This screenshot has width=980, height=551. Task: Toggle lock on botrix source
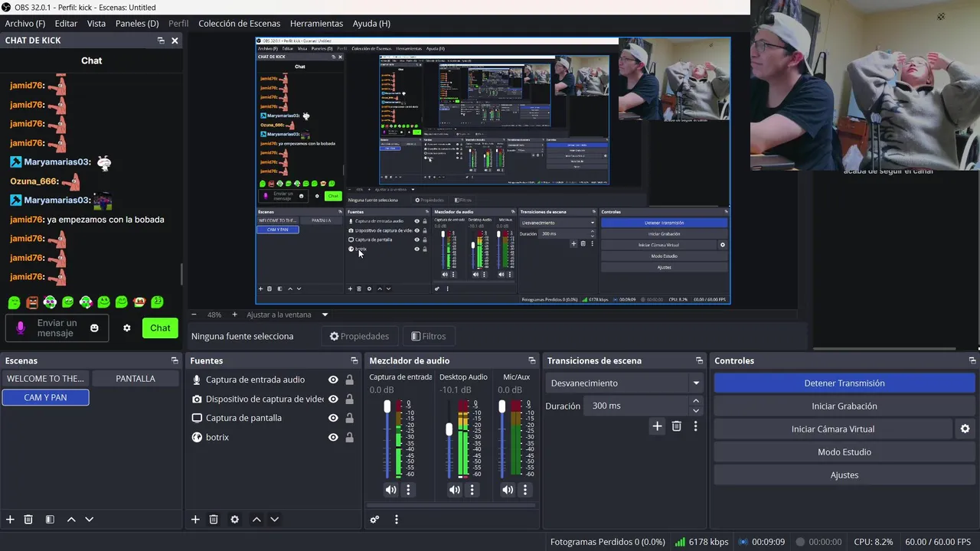(349, 437)
